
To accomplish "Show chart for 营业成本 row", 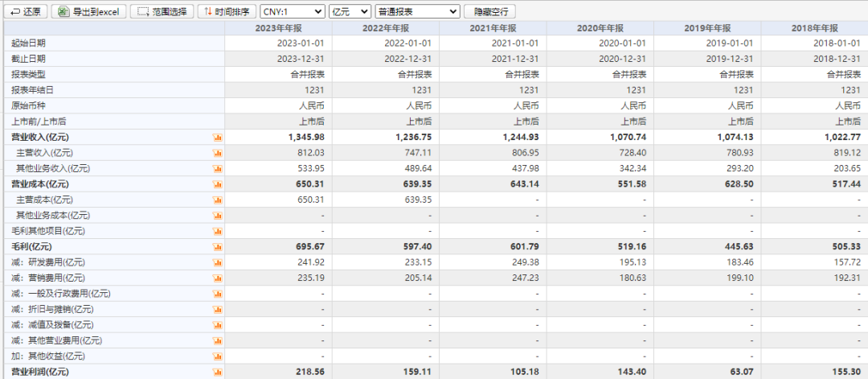I will point(217,184).
